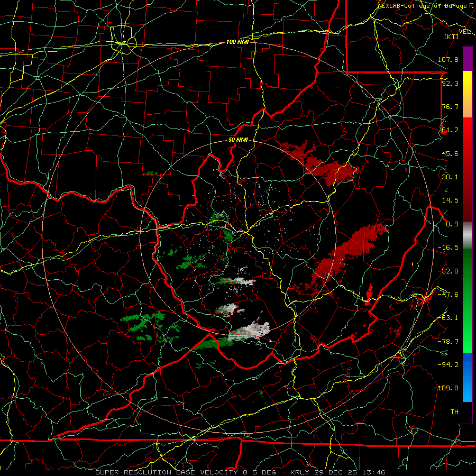476x476 pixels.
Task: Click the -32.0 velocity scale value
Action: [448, 271]
